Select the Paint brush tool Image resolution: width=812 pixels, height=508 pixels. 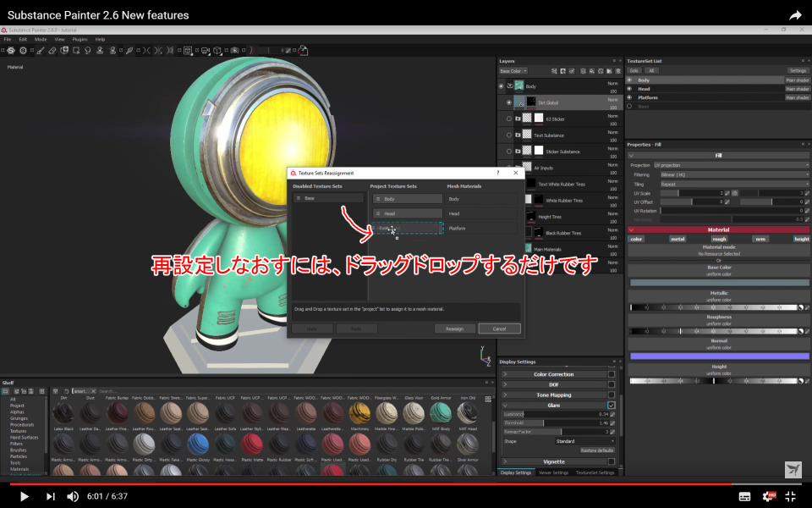tap(41, 50)
